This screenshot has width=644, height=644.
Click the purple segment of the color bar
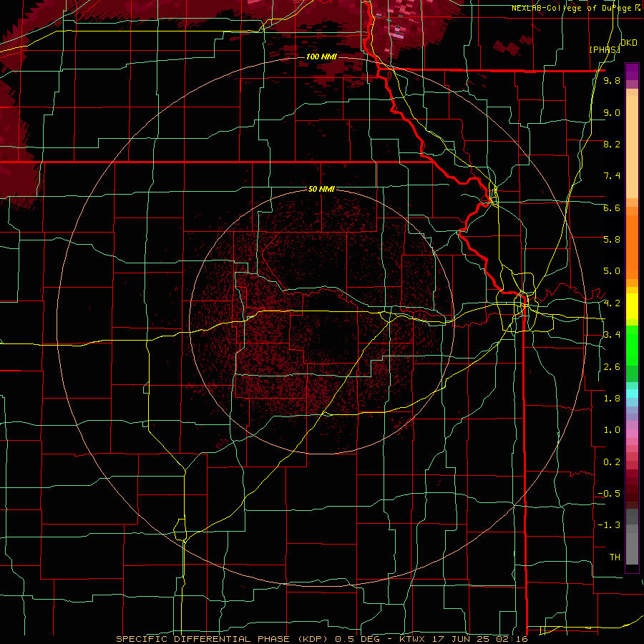[x=632, y=72]
